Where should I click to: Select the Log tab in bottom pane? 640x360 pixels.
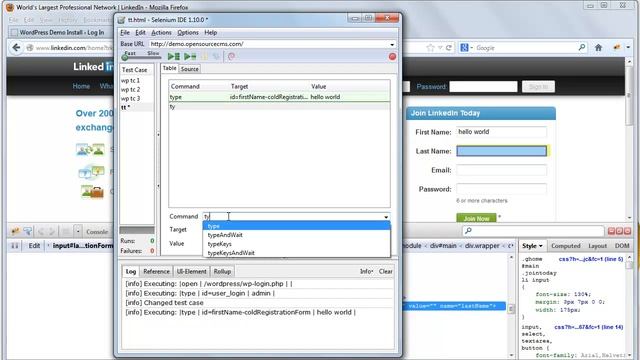pyautogui.click(x=131, y=271)
